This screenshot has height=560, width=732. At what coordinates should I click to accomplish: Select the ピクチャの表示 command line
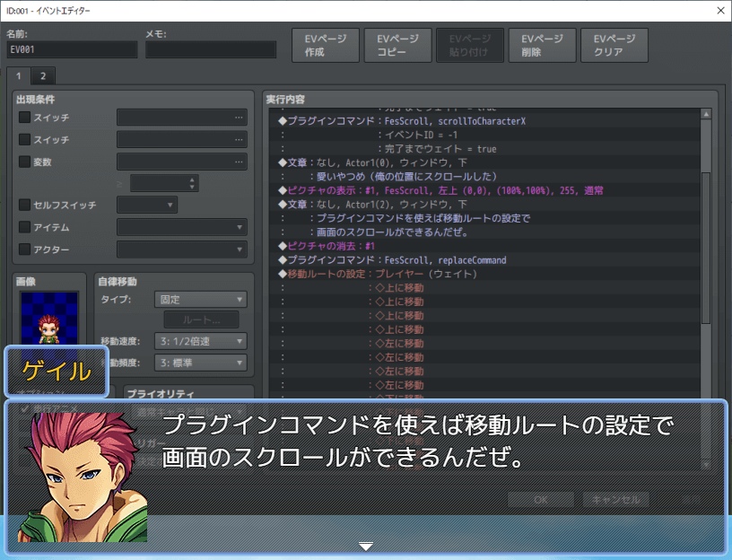coord(484,190)
